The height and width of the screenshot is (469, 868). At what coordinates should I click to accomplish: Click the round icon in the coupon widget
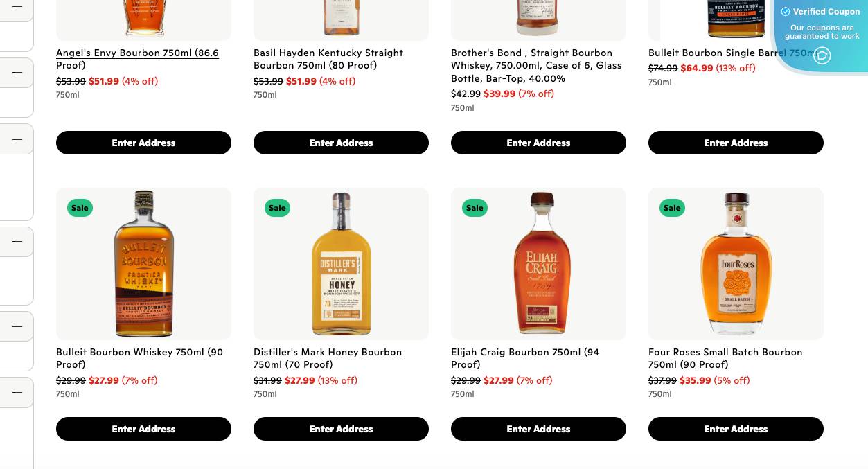click(x=822, y=55)
